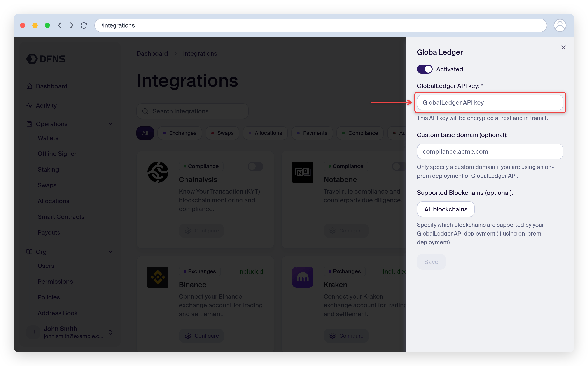Click the Org book icon

click(x=29, y=252)
